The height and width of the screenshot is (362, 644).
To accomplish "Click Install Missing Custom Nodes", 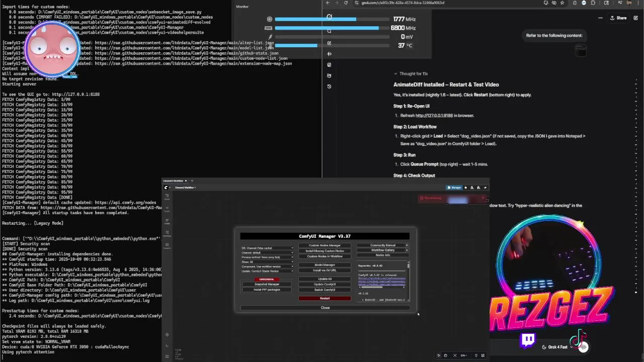I will tap(325, 251).
